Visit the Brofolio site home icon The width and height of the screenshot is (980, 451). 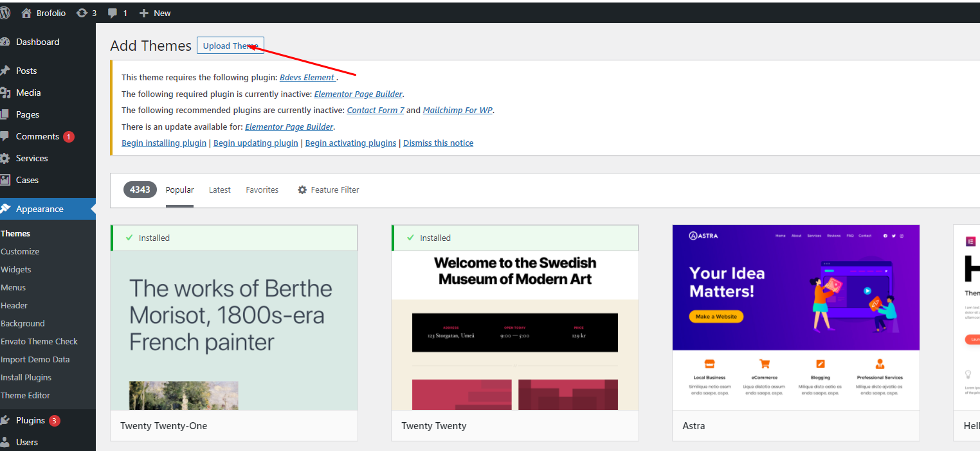pyautogui.click(x=26, y=13)
